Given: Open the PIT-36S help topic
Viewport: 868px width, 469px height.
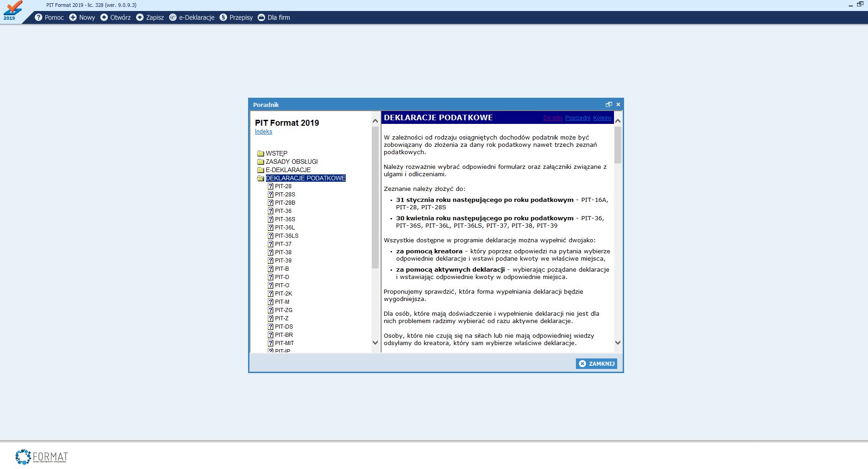Looking at the screenshot, I should pyautogui.click(x=285, y=219).
